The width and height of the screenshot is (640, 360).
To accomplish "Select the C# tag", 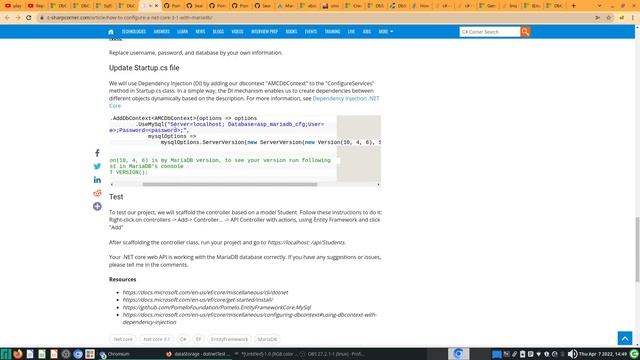I will click(x=183, y=339).
